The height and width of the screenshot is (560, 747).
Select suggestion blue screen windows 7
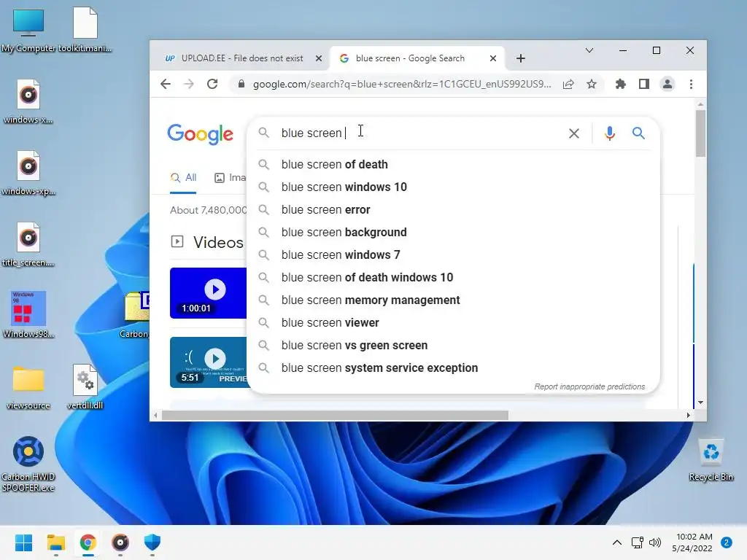454,254
